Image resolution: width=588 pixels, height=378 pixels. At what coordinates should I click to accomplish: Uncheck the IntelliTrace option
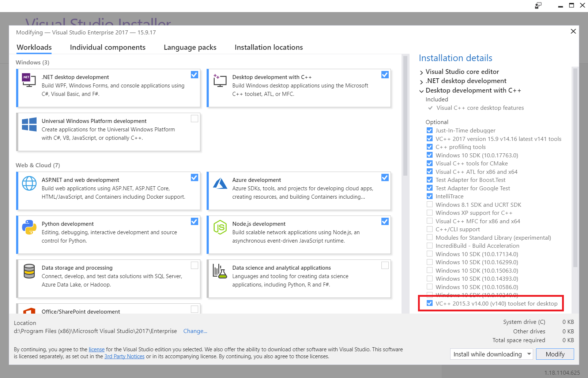click(x=430, y=196)
